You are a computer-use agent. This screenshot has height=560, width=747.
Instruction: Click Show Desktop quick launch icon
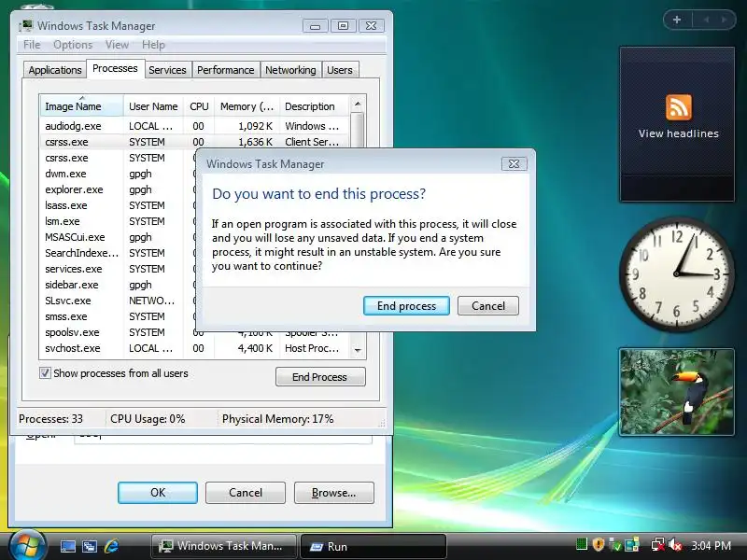(x=67, y=546)
